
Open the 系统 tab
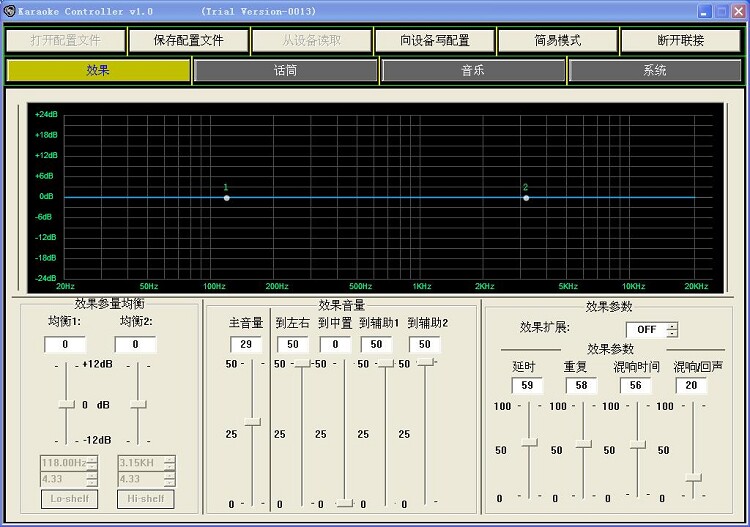tap(655, 71)
